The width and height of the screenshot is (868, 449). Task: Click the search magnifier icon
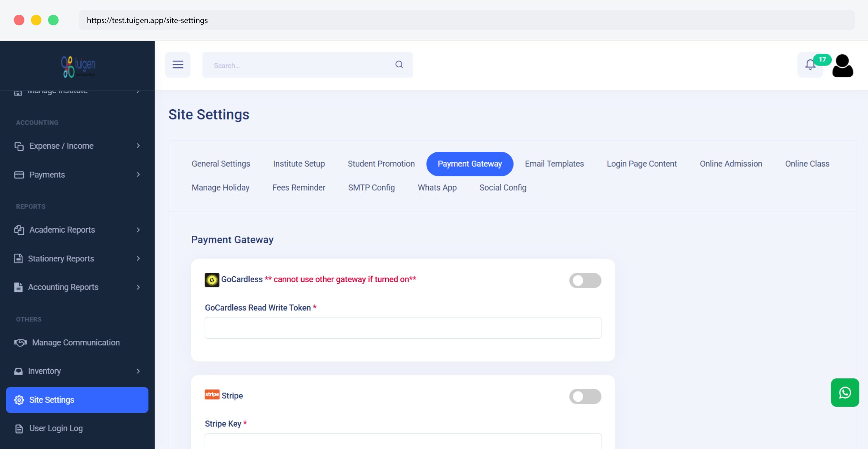coord(399,64)
